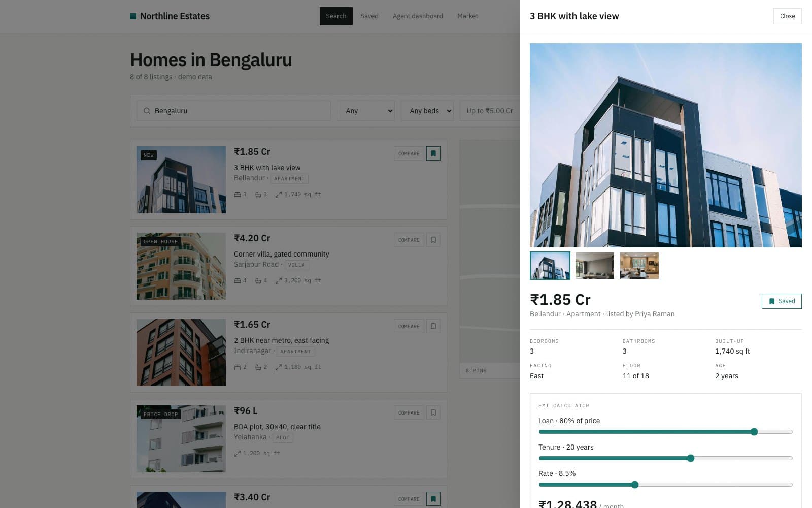Compare the ₹3.40 Cr listing

pyautogui.click(x=409, y=499)
